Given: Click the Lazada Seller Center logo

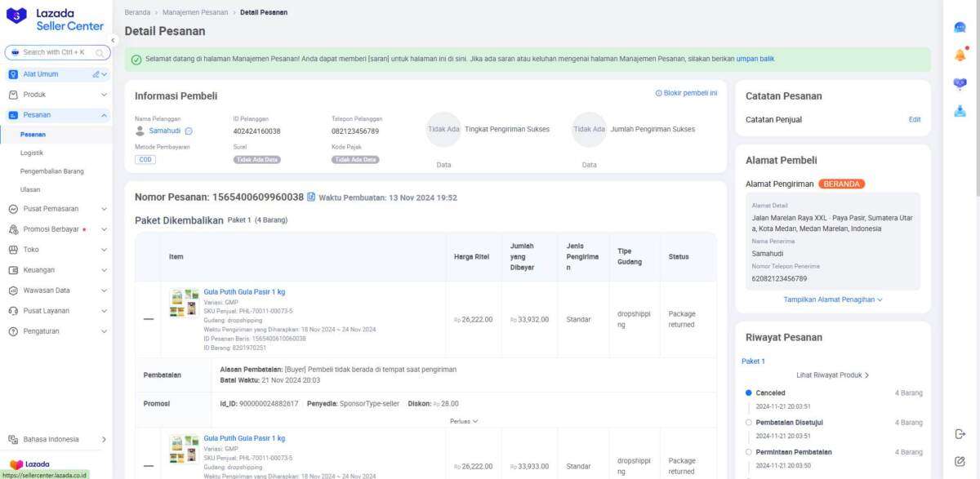Looking at the screenshot, I should [x=56, y=19].
